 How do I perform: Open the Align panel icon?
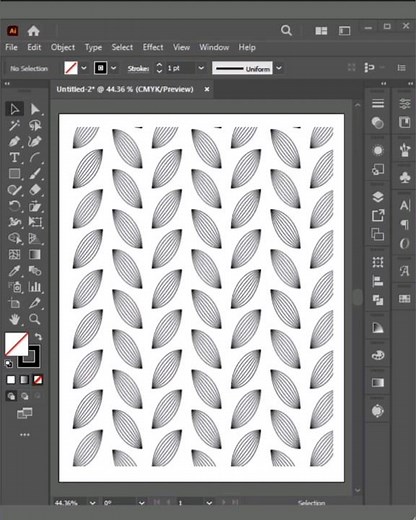[378, 281]
